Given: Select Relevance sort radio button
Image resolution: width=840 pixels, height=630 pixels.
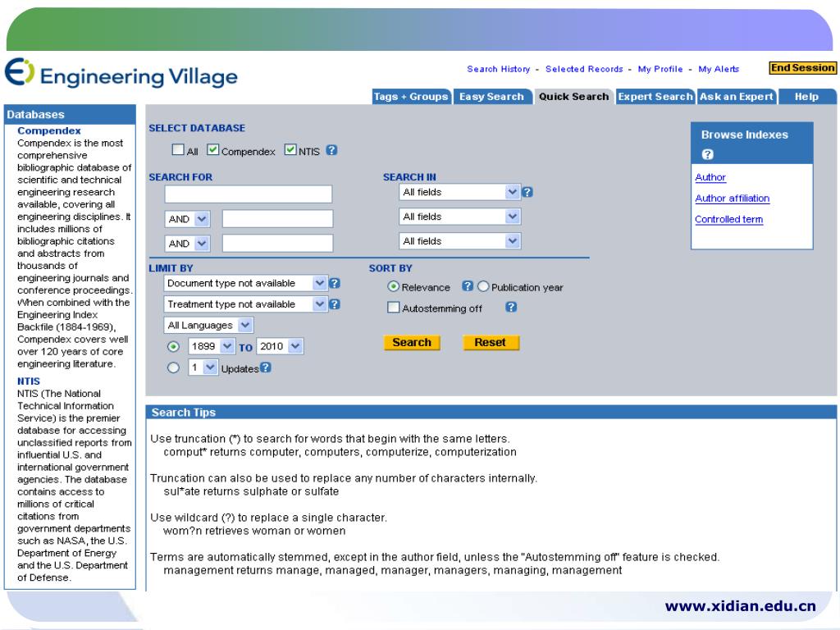Looking at the screenshot, I should point(393,286).
